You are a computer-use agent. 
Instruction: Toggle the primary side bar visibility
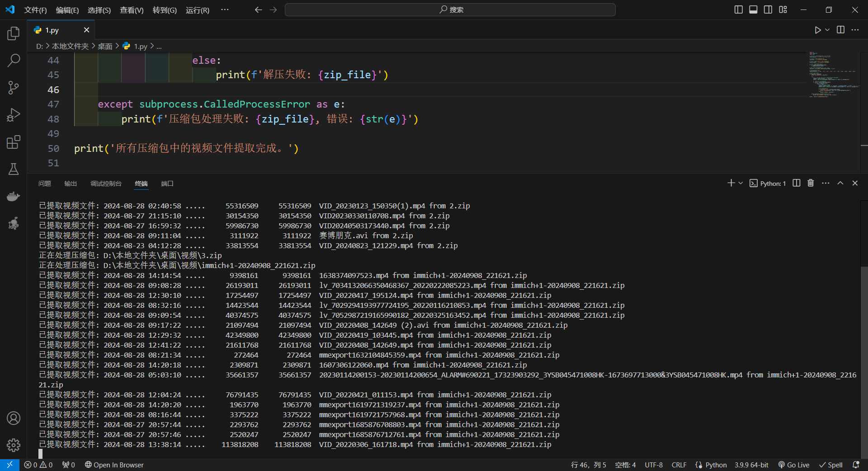[739, 9]
